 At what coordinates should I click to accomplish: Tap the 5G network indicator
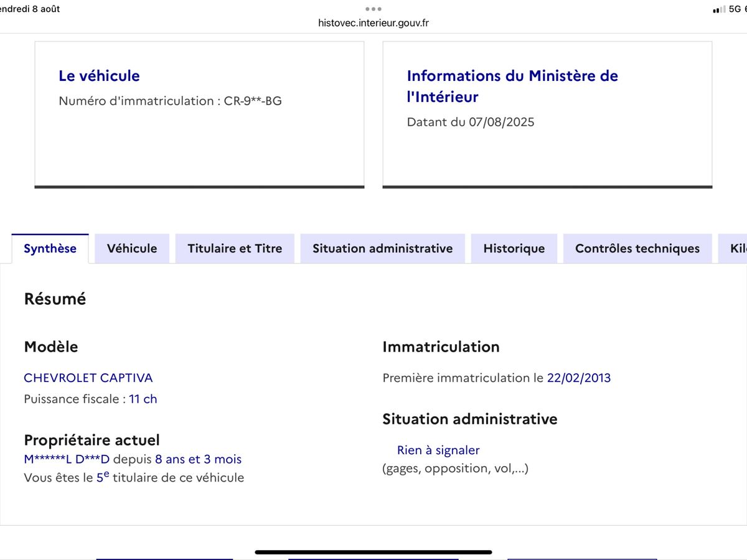coord(735,9)
